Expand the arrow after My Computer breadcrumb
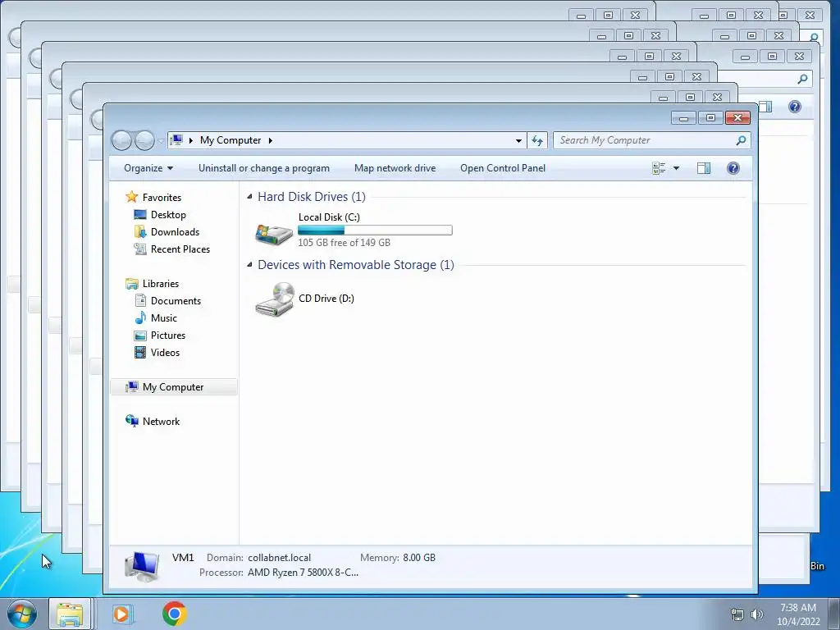Viewport: 840px width, 630px height. [271, 140]
